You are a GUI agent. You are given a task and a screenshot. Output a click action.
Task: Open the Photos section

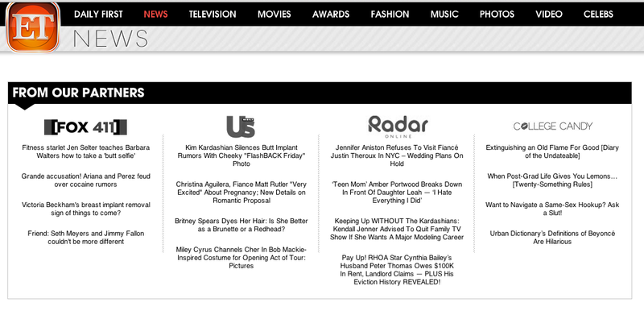[x=497, y=14]
